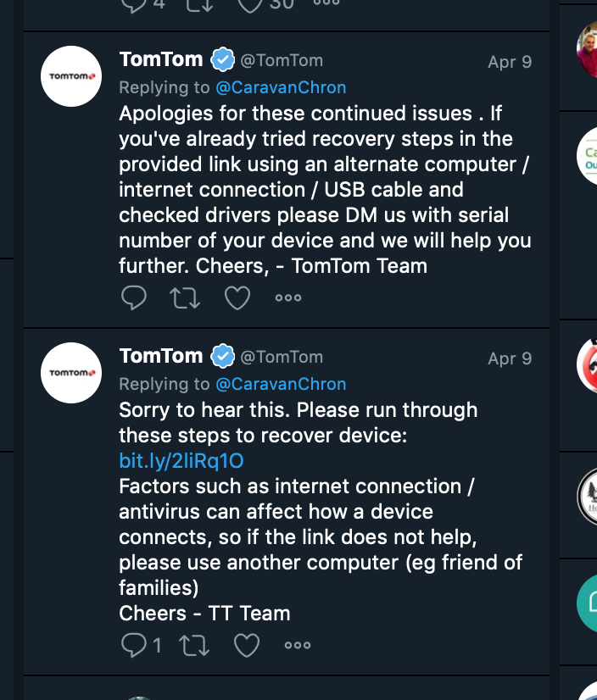Open the overflow menu beside the Apr 9 timestamp
Screen dimensions: 597x700
[288, 297]
